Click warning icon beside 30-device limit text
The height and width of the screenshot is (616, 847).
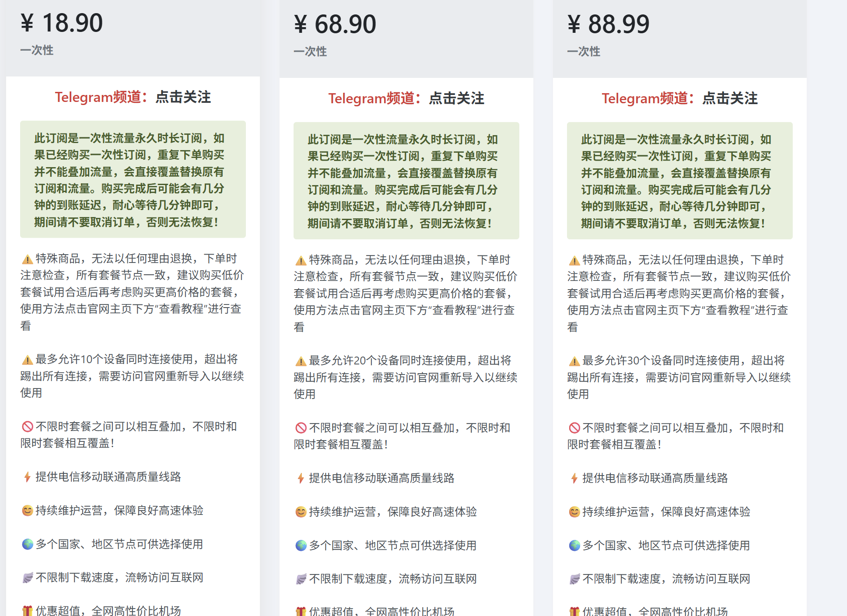point(574,361)
